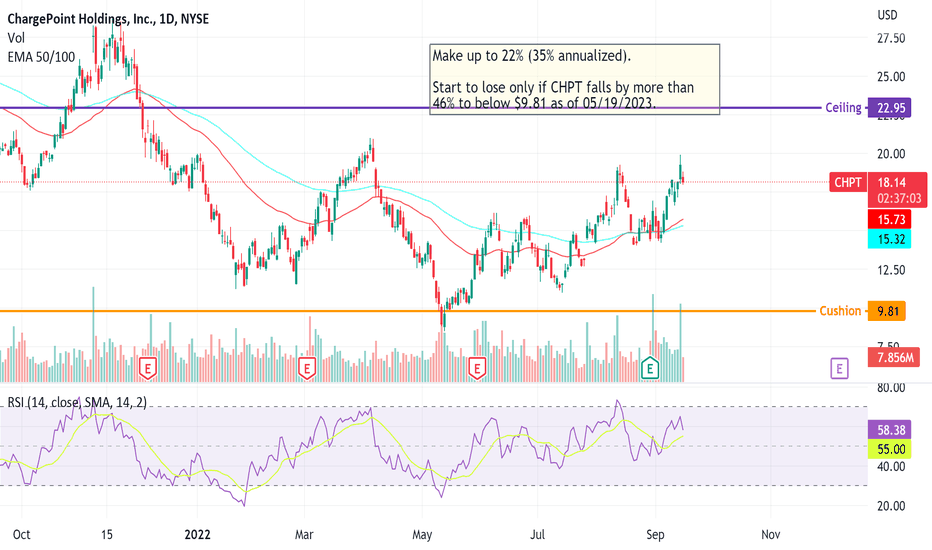Click the 25.00 price axis label

pos(891,77)
